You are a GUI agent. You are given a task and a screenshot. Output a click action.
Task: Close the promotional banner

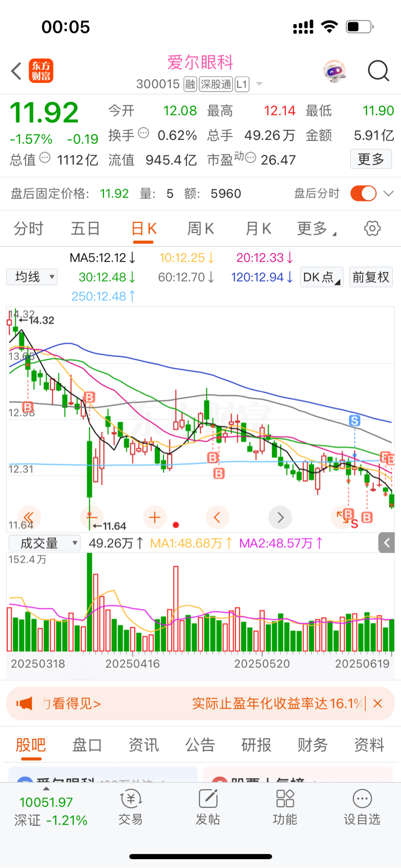coord(378,704)
